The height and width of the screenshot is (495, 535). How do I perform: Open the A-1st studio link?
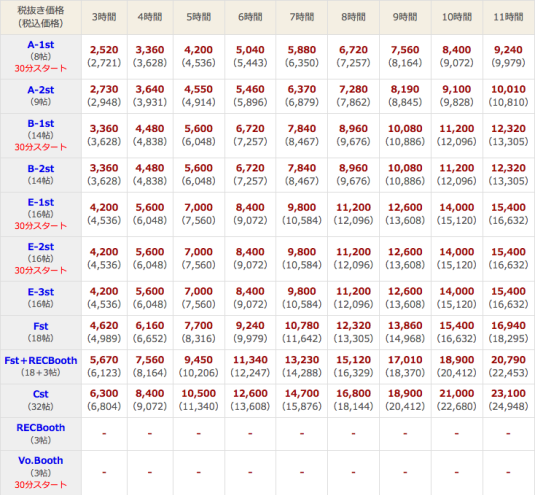41,45
